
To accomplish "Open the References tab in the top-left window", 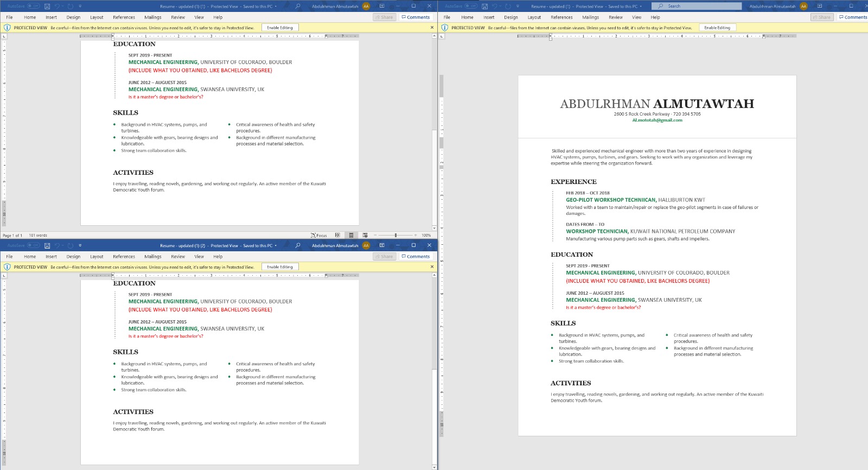I will 124,17.
